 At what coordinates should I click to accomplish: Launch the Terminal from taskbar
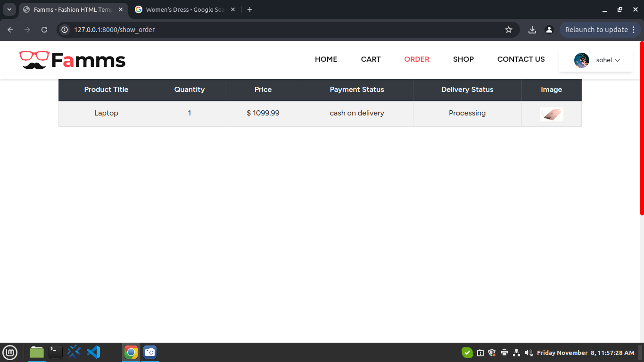[x=56, y=352]
